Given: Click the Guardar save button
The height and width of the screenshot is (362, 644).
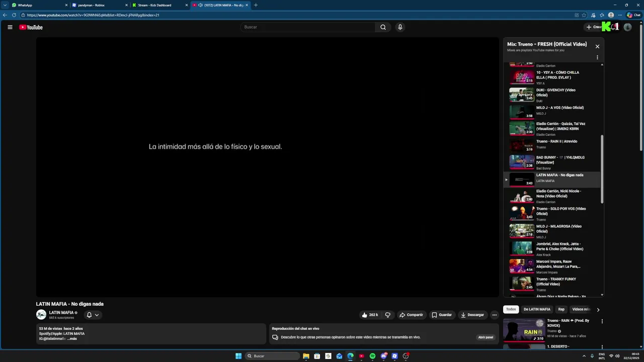Looking at the screenshot, I should point(442,315).
